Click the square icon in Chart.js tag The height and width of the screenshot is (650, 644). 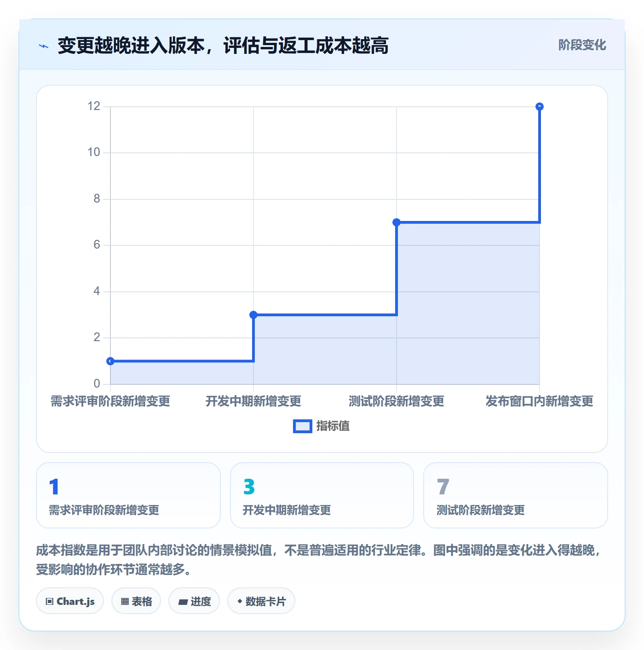[x=50, y=602]
